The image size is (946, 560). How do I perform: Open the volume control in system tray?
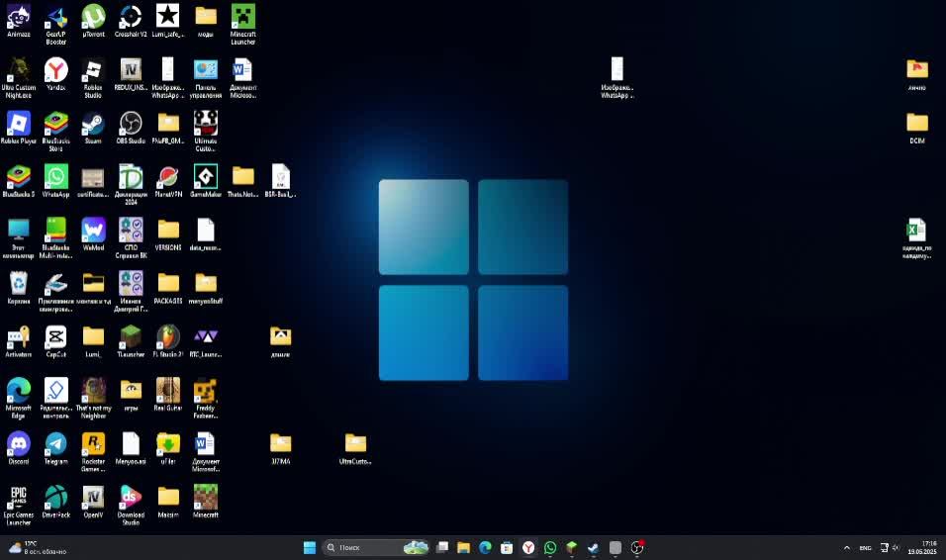(x=896, y=548)
